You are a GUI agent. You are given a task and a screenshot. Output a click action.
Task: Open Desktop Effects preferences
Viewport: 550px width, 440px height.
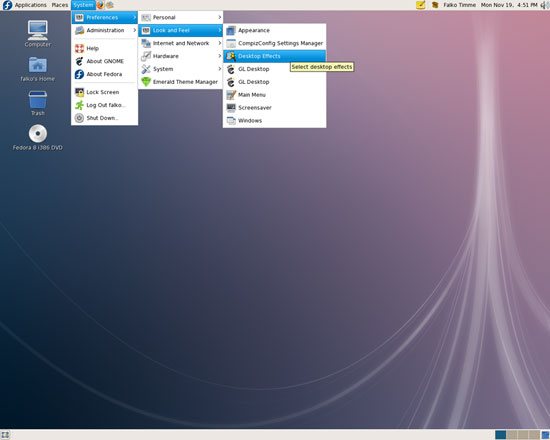tap(274, 56)
